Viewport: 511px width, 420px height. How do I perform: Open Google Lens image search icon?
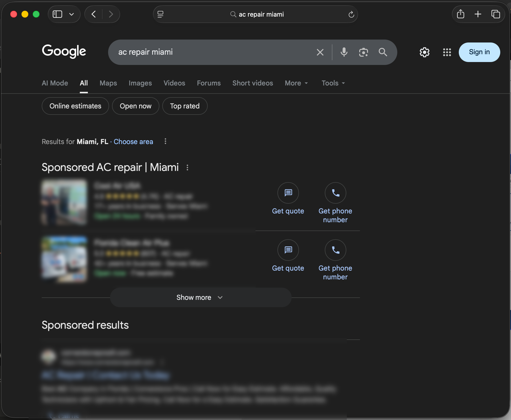[x=363, y=52]
